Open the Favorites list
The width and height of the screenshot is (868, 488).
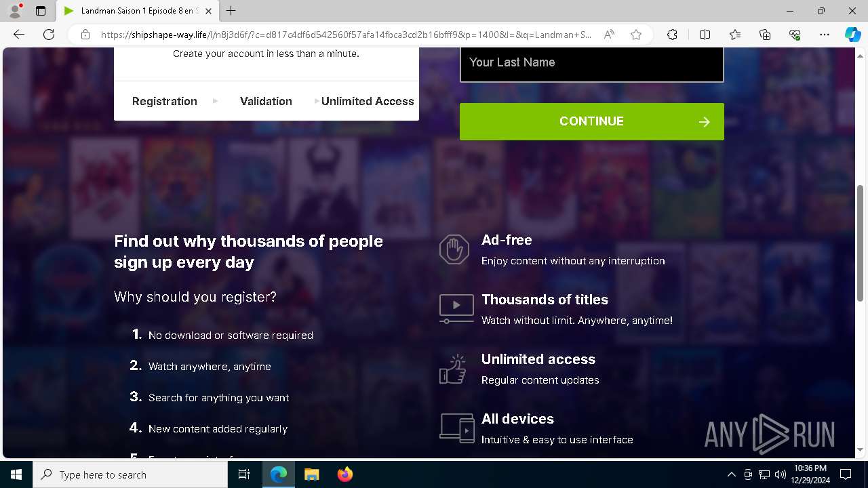[735, 35]
